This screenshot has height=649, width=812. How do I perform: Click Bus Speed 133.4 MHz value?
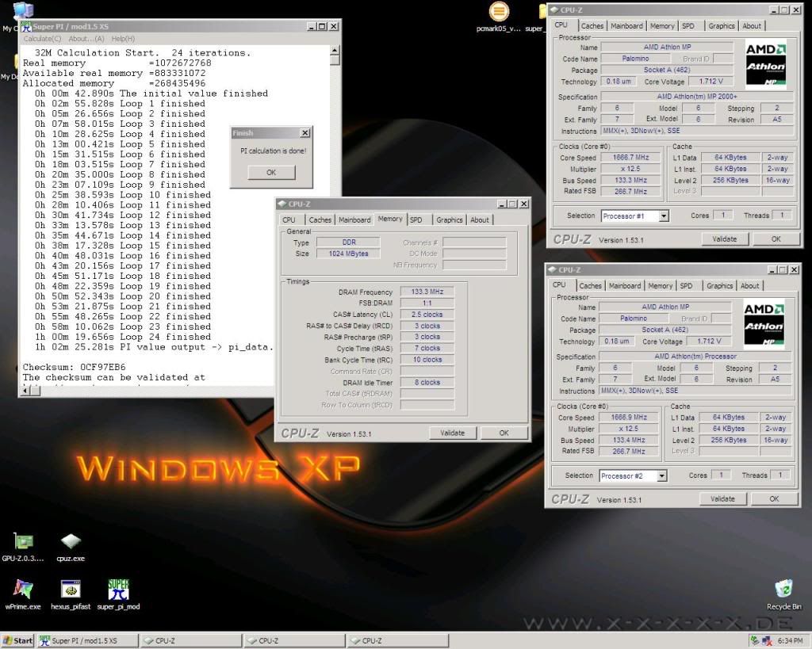click(x=629, y=440)
